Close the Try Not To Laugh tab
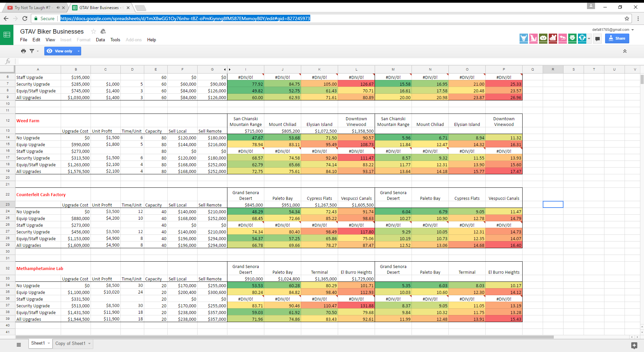The height and width of the screenshot is (352, 644). 63,7
